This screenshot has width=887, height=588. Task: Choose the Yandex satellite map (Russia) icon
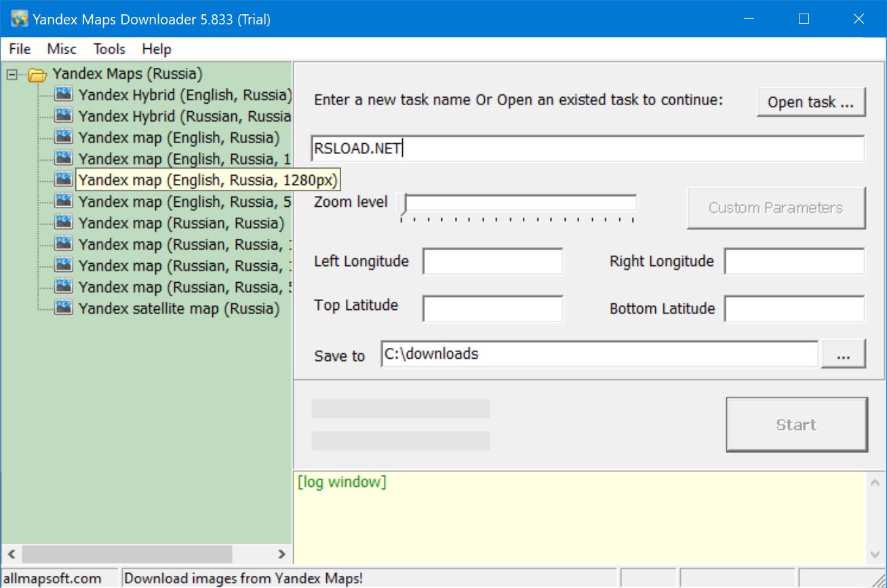pos(64,308)
